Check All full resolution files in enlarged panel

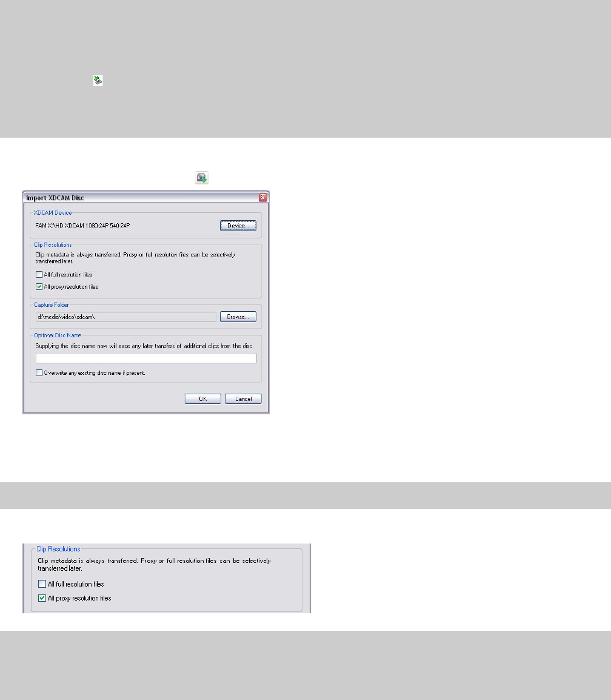pyautogui.click(x=42, y=584)
